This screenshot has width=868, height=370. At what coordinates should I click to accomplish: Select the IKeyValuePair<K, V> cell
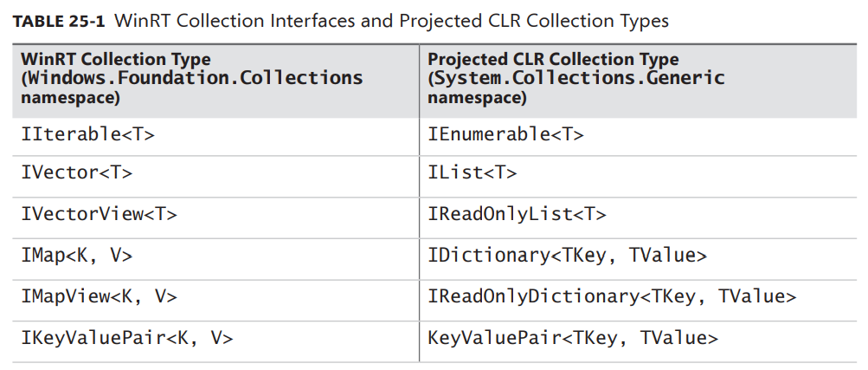(x=126, y=338)
